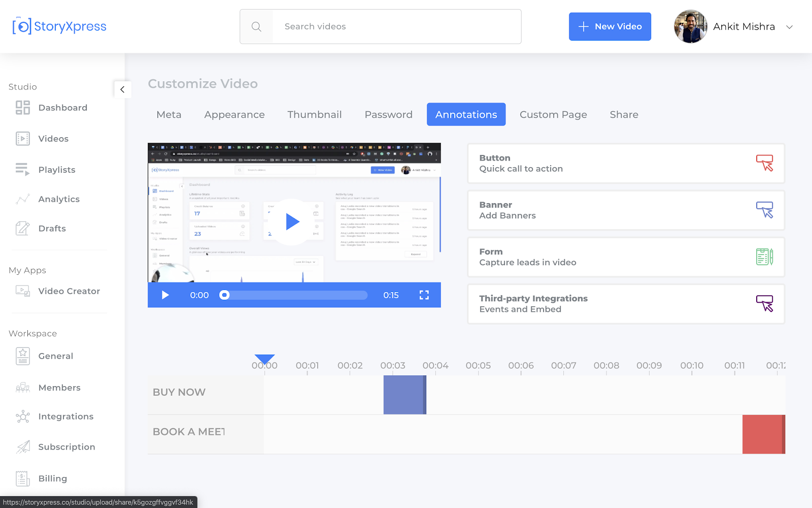Open Videos from the sidebar
Viewport: 812px width, 508px height.
pyautogui.click(x=53, y=139)
